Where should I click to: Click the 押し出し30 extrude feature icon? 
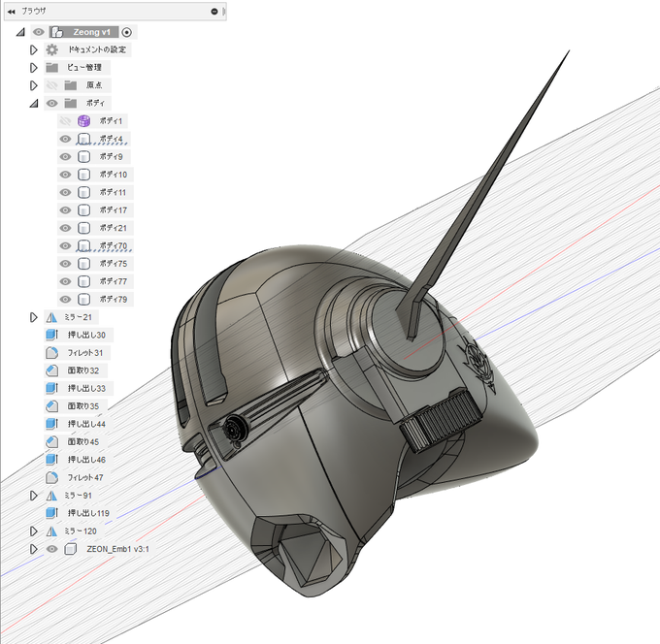tap(51, 335)
